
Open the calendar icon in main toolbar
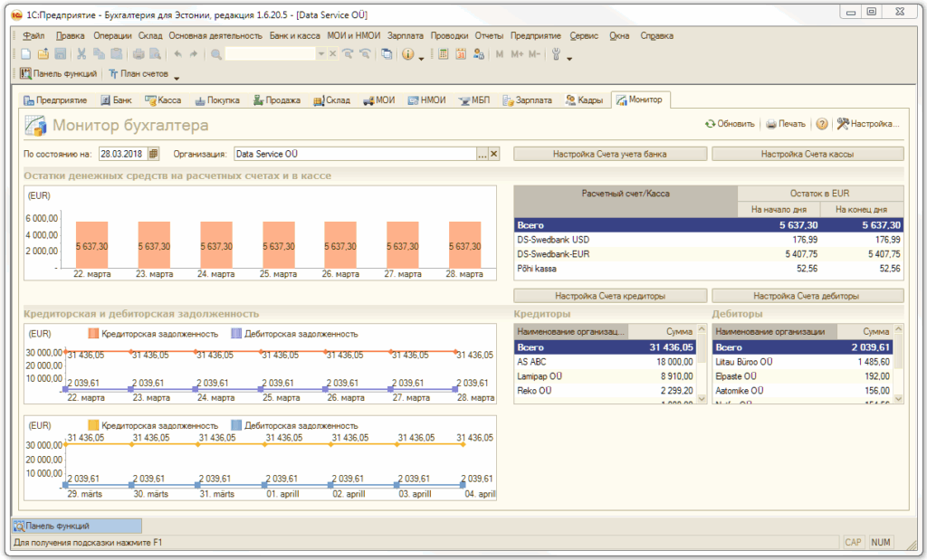click(x=461, y=54)
